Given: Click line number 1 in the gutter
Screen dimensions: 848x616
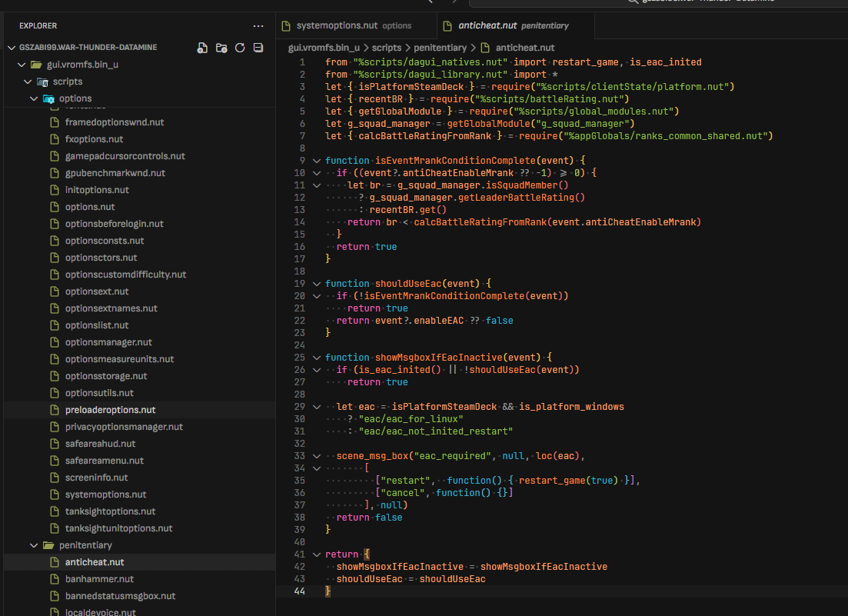Looking at the screenshot, I should [303, 62].
